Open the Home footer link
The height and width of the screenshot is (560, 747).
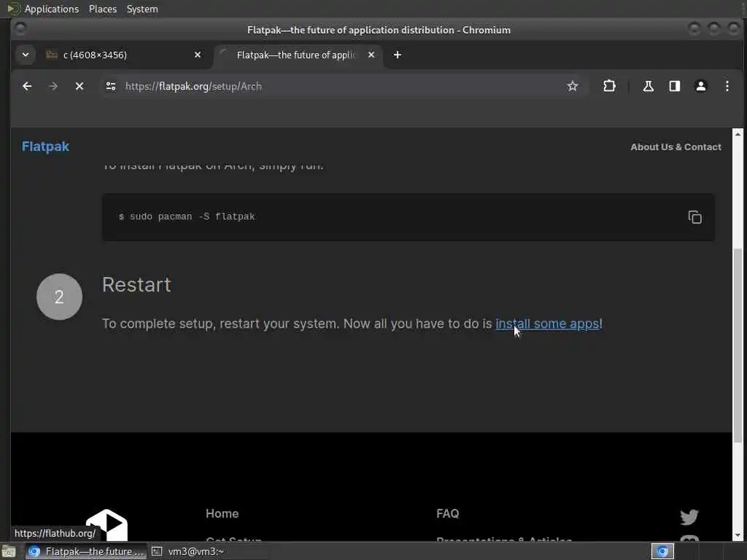coord(222,513)
